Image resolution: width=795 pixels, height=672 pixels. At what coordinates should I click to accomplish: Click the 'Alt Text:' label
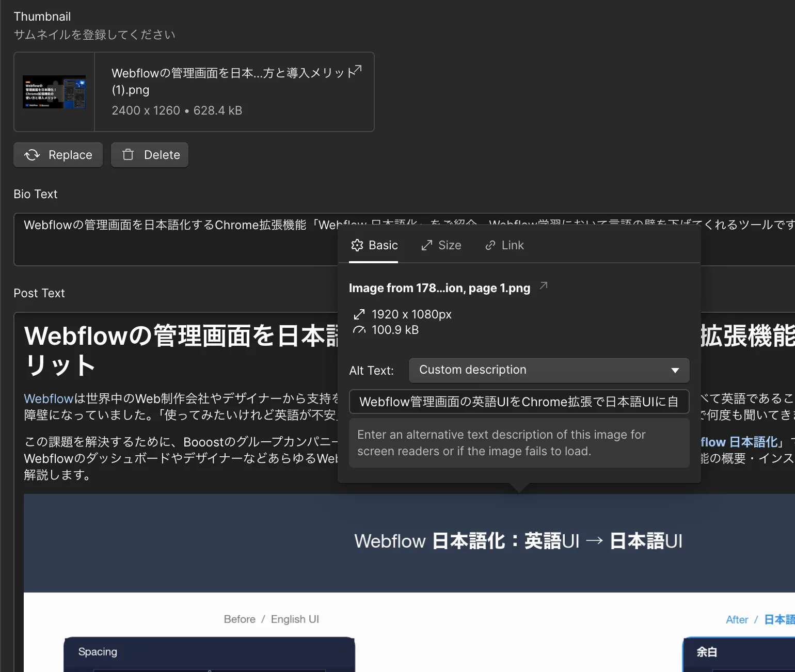[x=371, y=371]
